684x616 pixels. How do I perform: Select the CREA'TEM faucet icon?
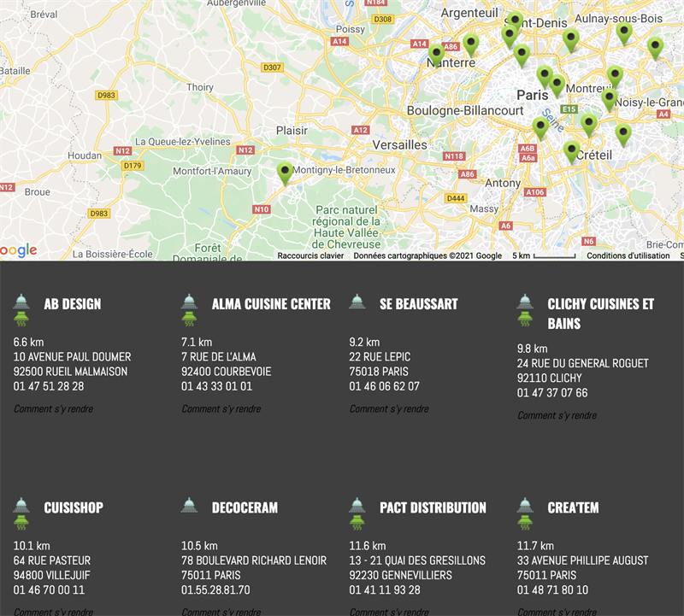point(525,505)
